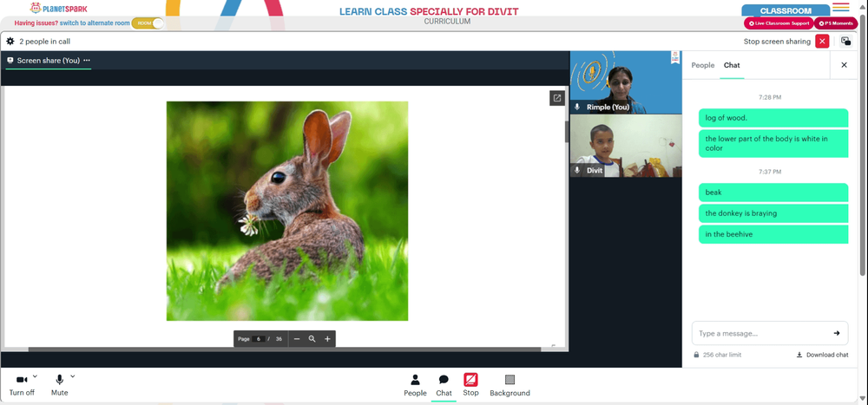Select the Screen share (You) tab
The image size is (868, 405).
point(48,61)
